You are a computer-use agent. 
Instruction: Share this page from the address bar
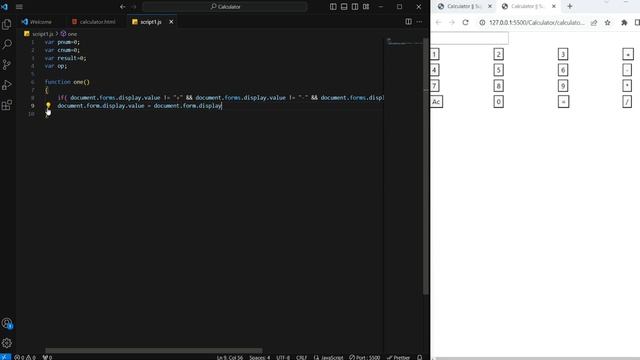pyautogui.click(x=594, y=23)
